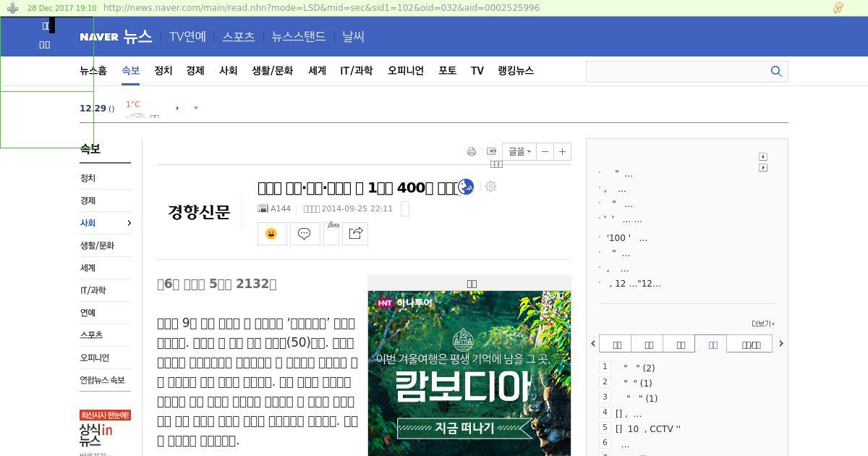Decrease font size with minus button
Image resolution: width=868 pixels, height=456 pixels.
545,151
